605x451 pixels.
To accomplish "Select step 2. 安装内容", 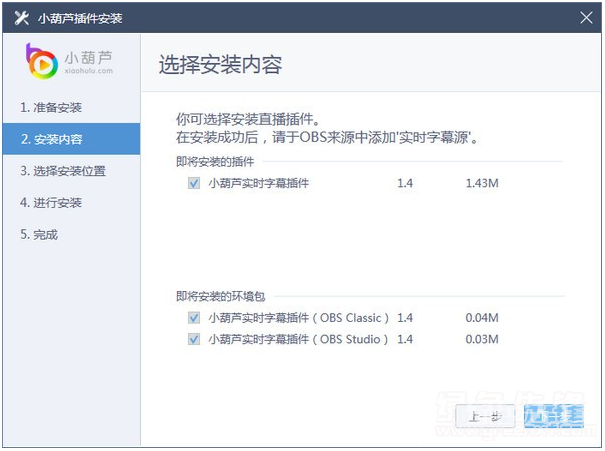I will tap(71, 139).
